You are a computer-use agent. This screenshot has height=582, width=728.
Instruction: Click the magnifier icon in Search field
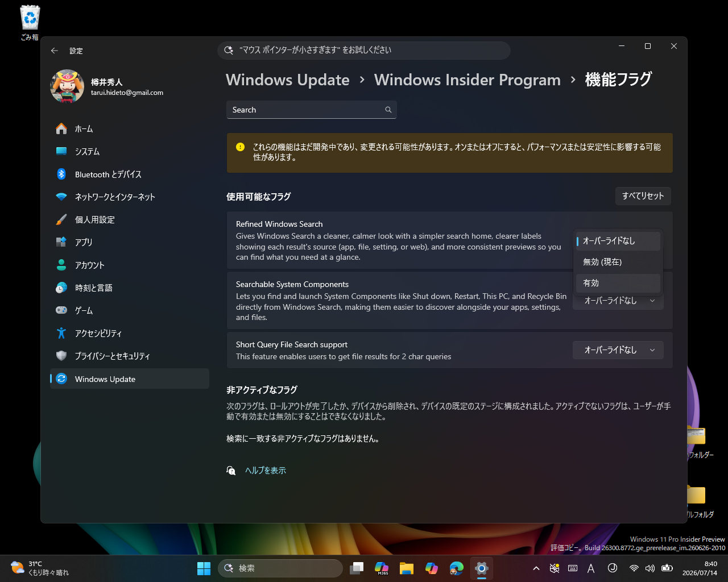[x=388, y=110]
